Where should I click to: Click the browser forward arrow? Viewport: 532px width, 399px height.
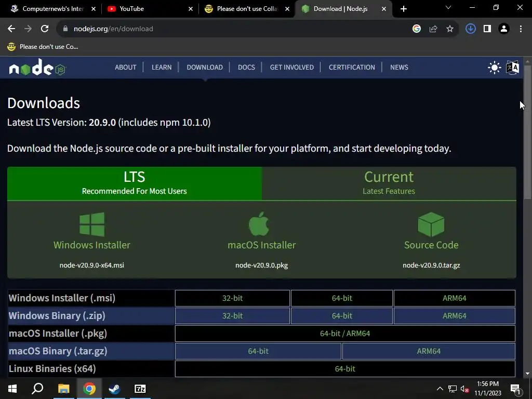pyautogui.click(x=28, y=29)
